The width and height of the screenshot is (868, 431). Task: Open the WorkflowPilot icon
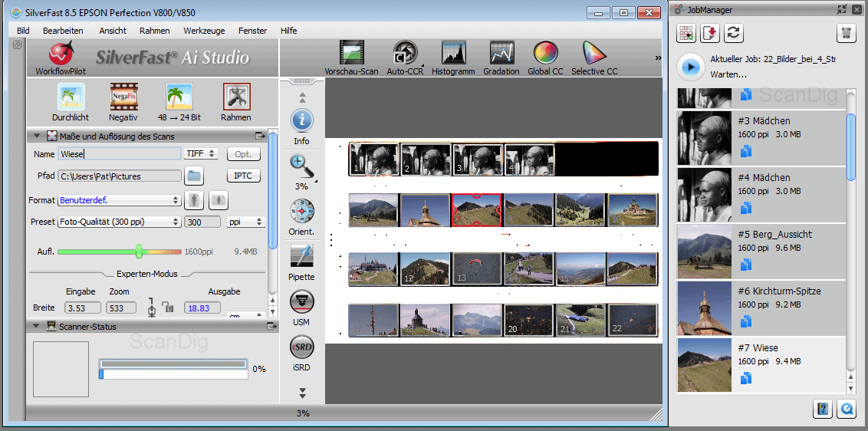(61, 54)
